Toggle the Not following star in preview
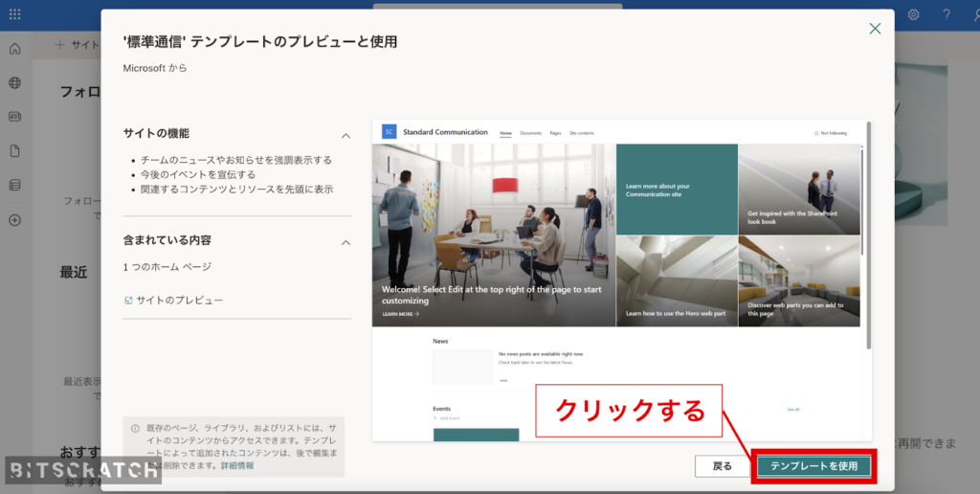Screen dimensions: 980x494 [x=830, y=133]
